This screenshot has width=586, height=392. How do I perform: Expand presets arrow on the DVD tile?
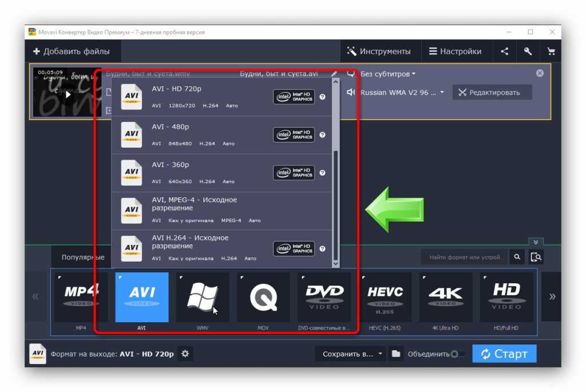303,278
